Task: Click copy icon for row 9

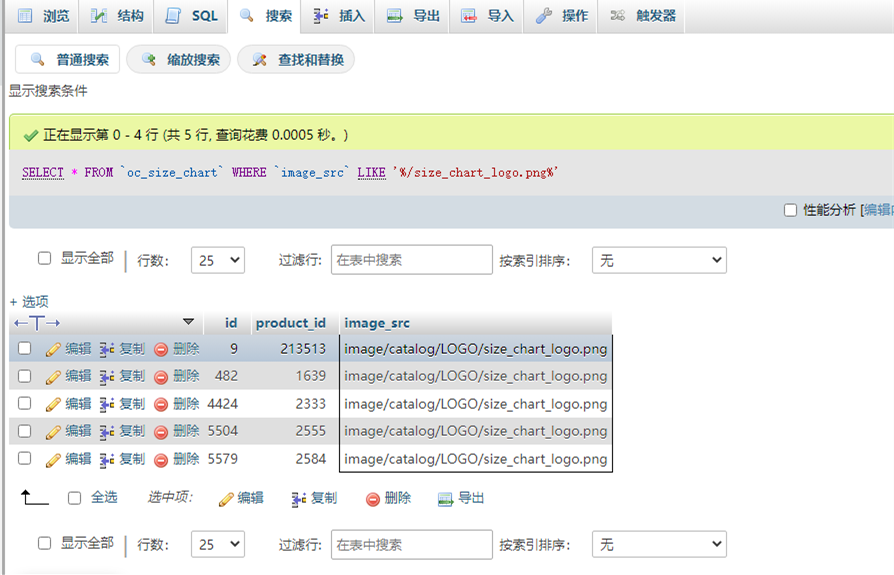Action: 107,349
